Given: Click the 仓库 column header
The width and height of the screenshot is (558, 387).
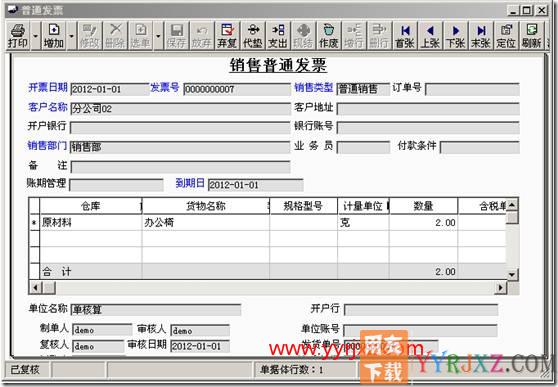Looking at the screenshot, I should 91,206.
